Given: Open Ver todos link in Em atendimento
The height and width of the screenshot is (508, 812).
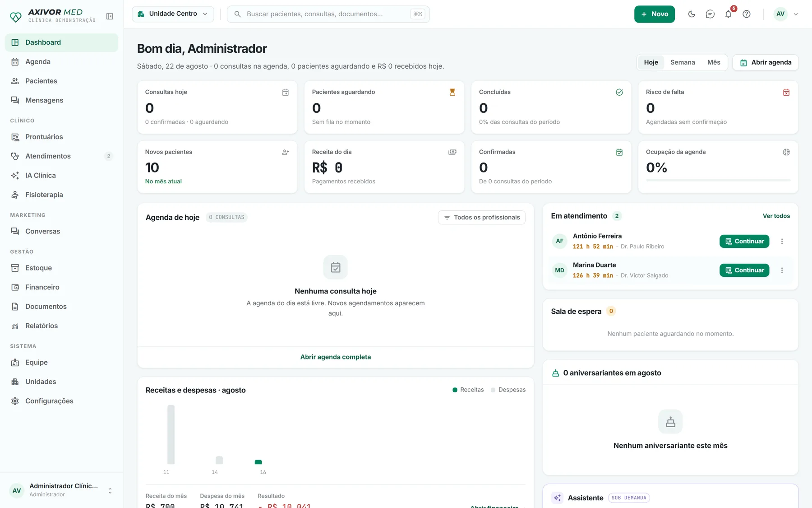Looking at the screenshot, I should pyautogui.click(x=776, y=216).
